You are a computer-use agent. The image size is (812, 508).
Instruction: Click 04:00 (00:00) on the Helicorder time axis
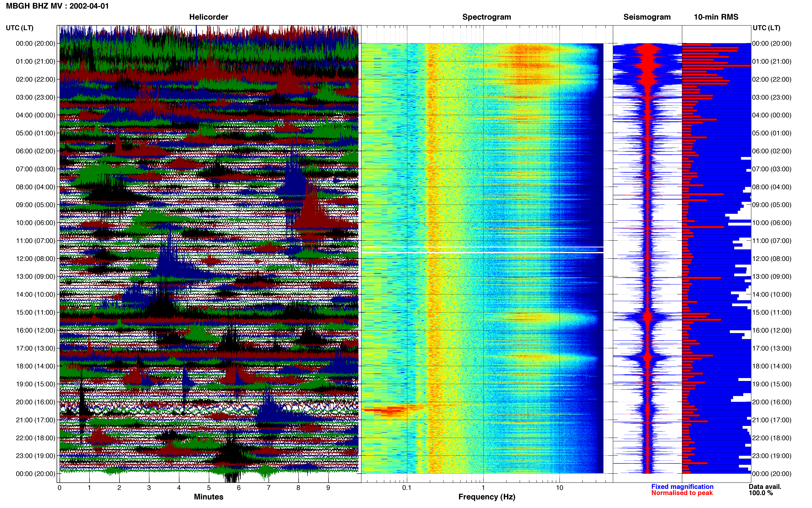point(36,115)
